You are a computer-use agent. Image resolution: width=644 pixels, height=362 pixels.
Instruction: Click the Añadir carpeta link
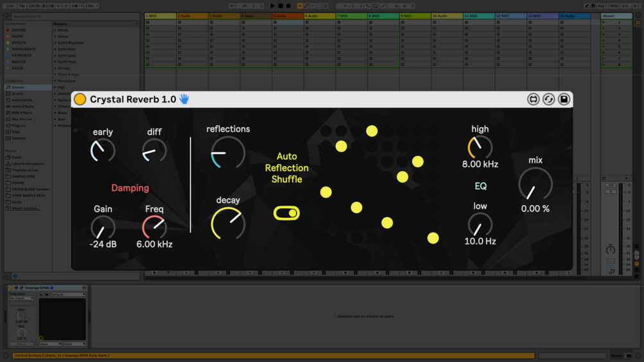tap(26, 208)
